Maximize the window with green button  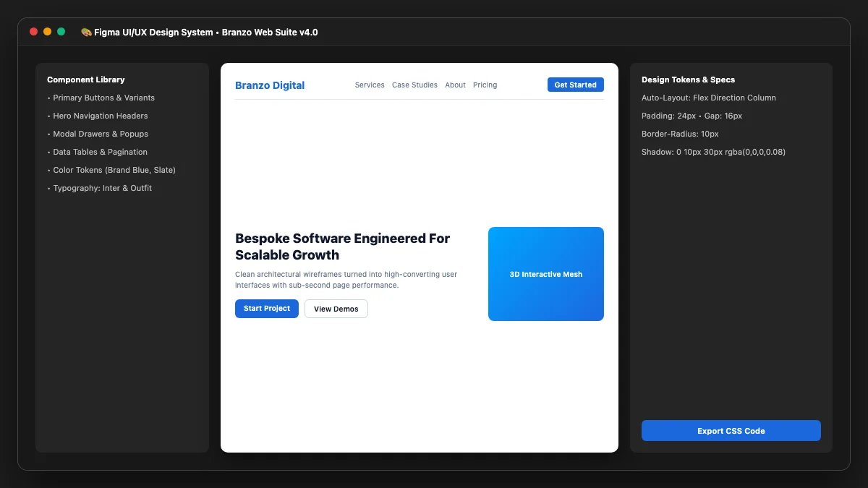[x=61, y=32]
